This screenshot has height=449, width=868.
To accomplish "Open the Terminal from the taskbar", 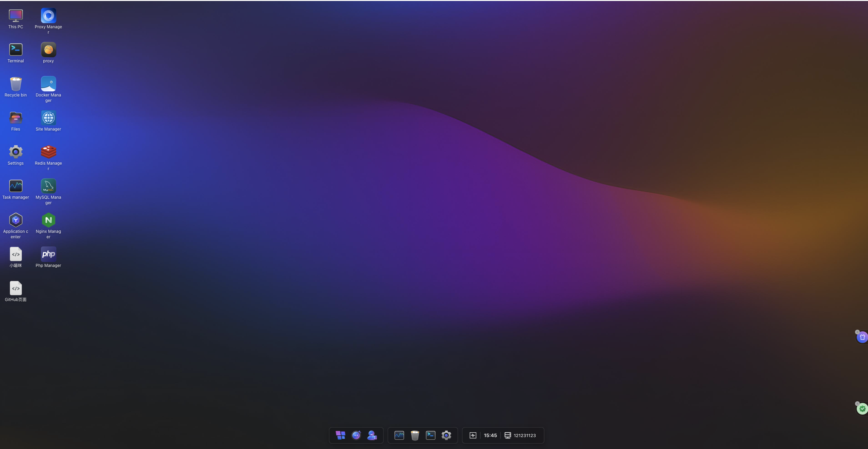I will coord(430,435).
